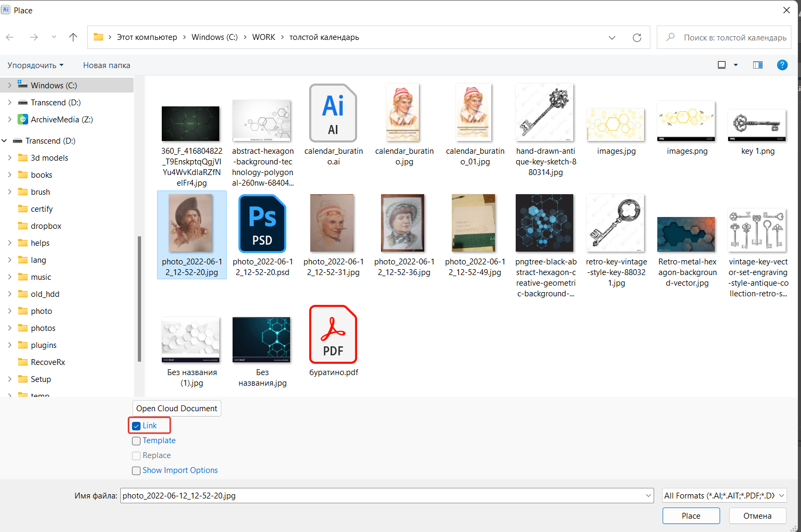This screenshot has width=801, height=532.
Task: Navigate to WORK in the breadcrumb path
Action: tap(263, 37)
